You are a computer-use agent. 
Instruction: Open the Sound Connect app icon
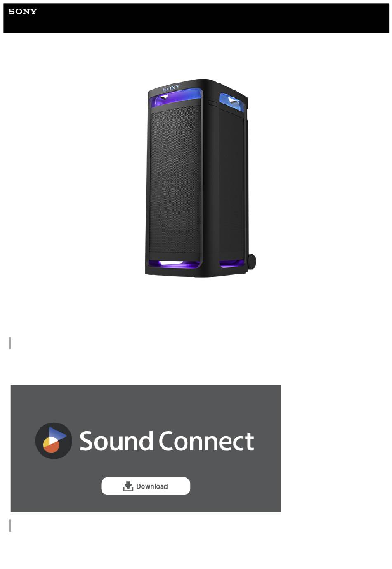pyautogui.click(x=54, y=440)
